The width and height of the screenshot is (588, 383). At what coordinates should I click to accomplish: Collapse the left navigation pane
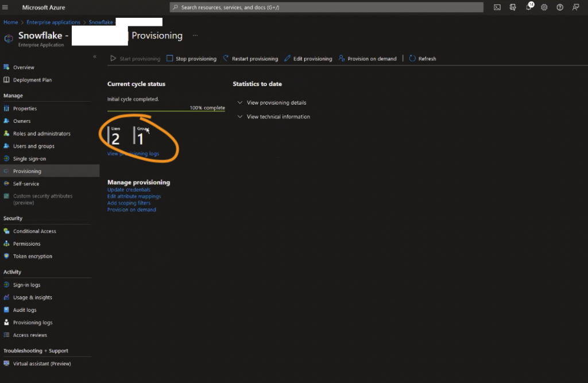95,56
